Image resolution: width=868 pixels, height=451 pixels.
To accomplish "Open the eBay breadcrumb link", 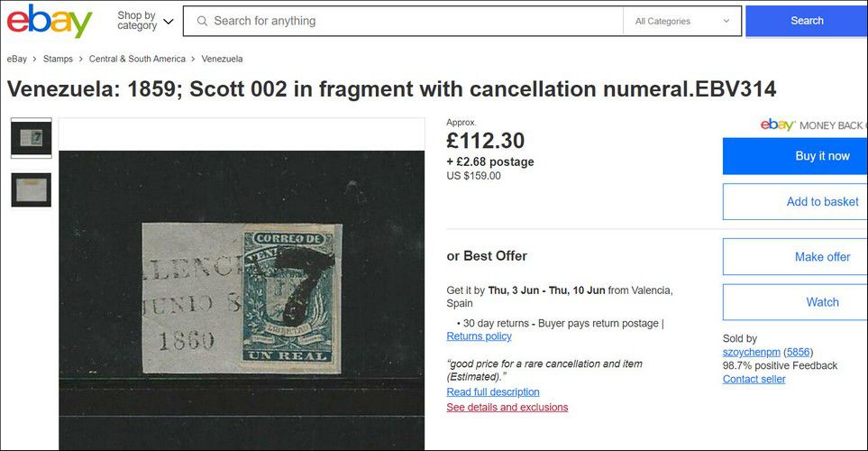I will [16, 59].
